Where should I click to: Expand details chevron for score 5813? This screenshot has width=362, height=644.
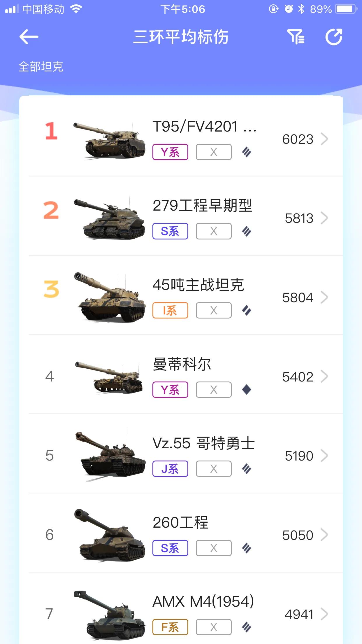pos(324,218)
